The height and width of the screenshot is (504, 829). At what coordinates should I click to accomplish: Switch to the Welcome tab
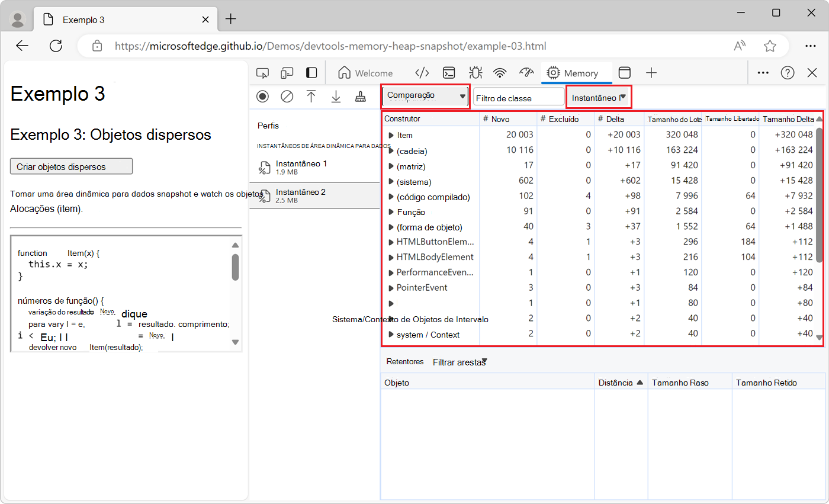point(365,73)
